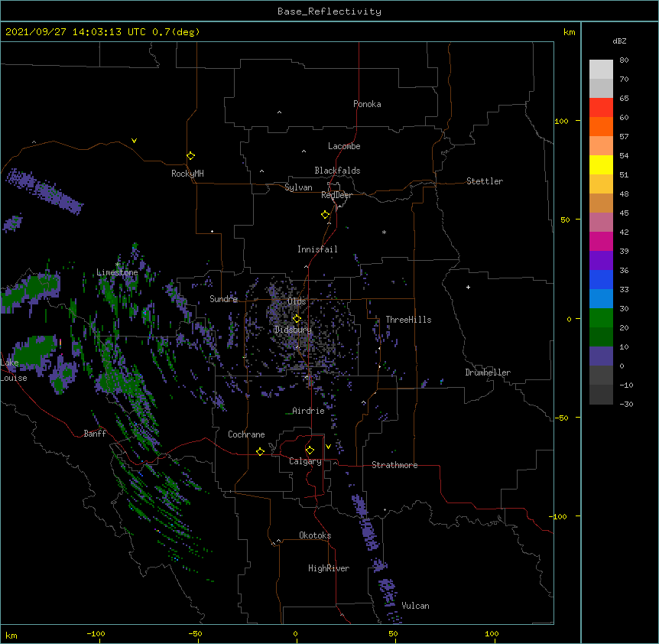Pick the 65-70 dBZ light gray legend swatch
This screenshot has height=644, width=659.
coord(601,88)
